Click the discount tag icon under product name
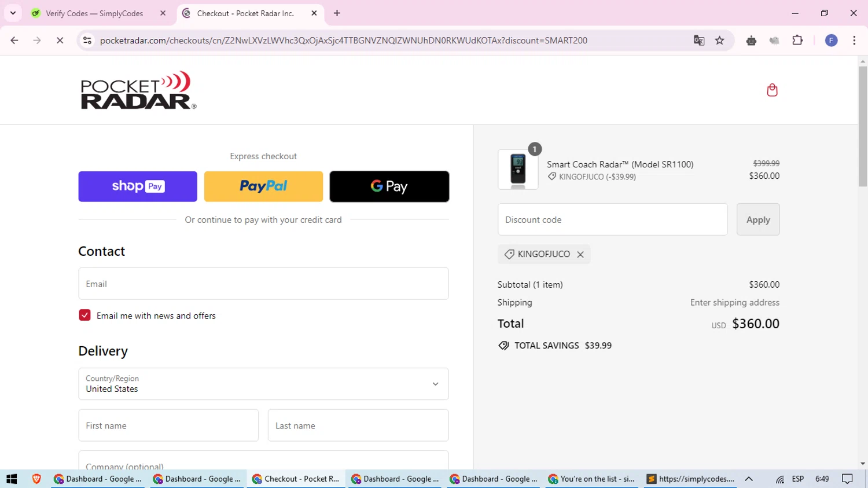 (552, 177)
